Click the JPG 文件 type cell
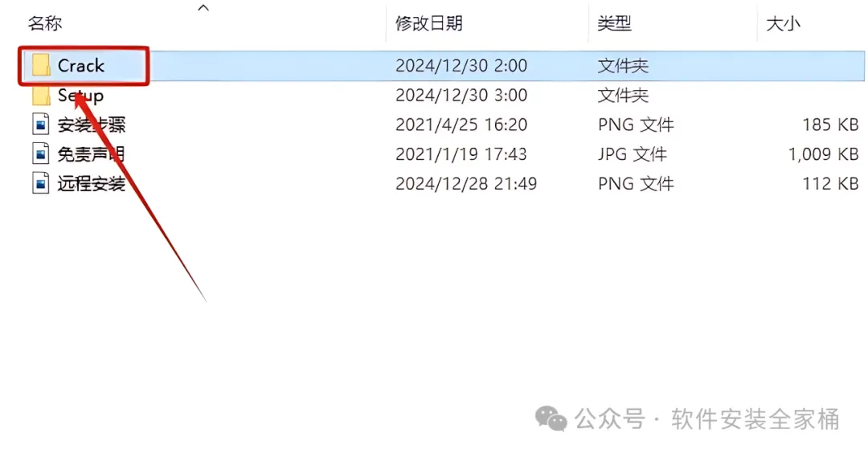 coord(633,154)
